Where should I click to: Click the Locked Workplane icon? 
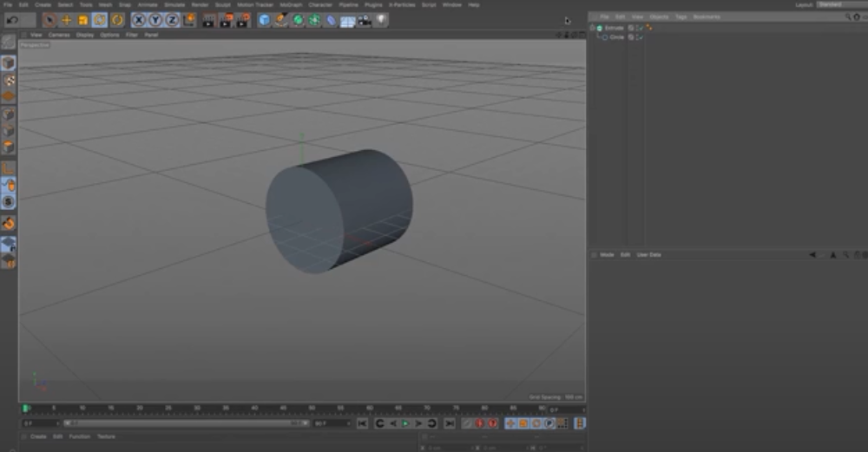click(9, 244)
